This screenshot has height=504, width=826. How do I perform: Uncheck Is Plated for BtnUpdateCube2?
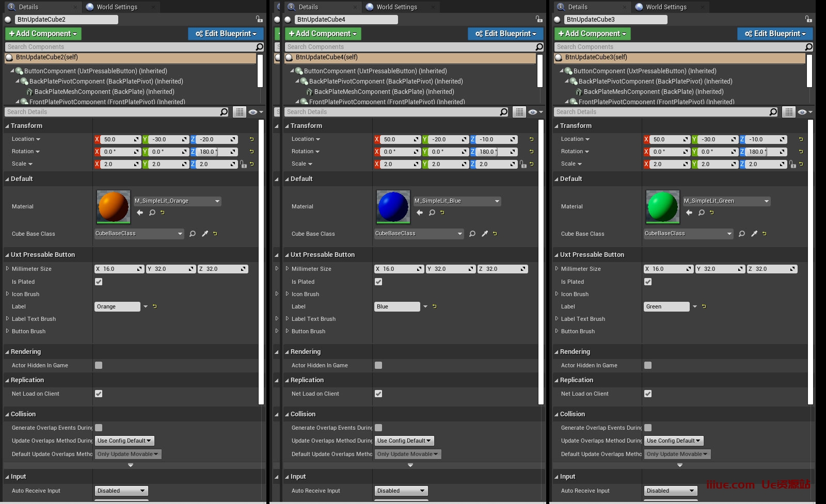pos(99,282)
